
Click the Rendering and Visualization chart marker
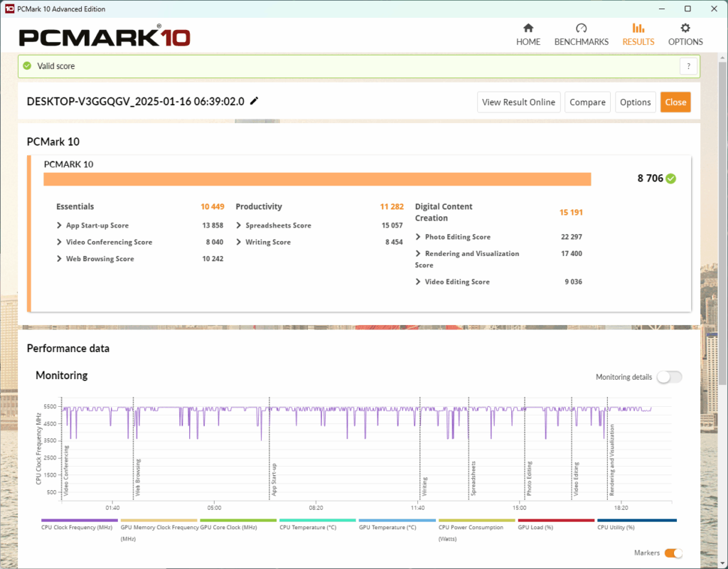point(611,460)
